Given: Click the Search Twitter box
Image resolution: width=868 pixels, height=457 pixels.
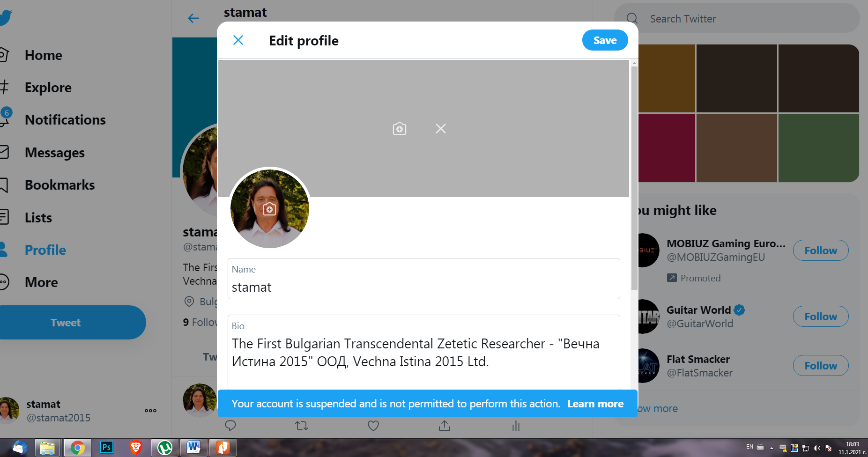Looking at the screenshot, I should pos(737,19).
